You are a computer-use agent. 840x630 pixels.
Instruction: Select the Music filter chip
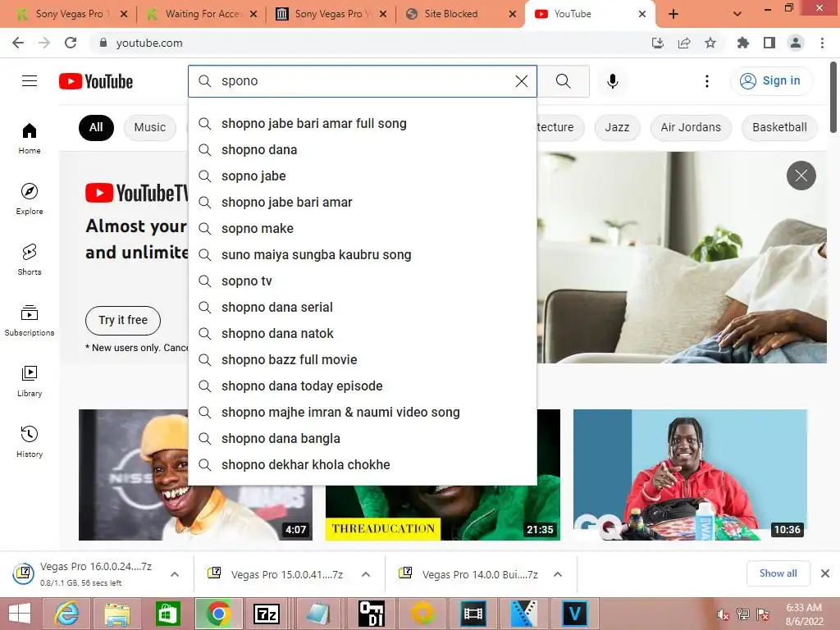coord(150,127)
